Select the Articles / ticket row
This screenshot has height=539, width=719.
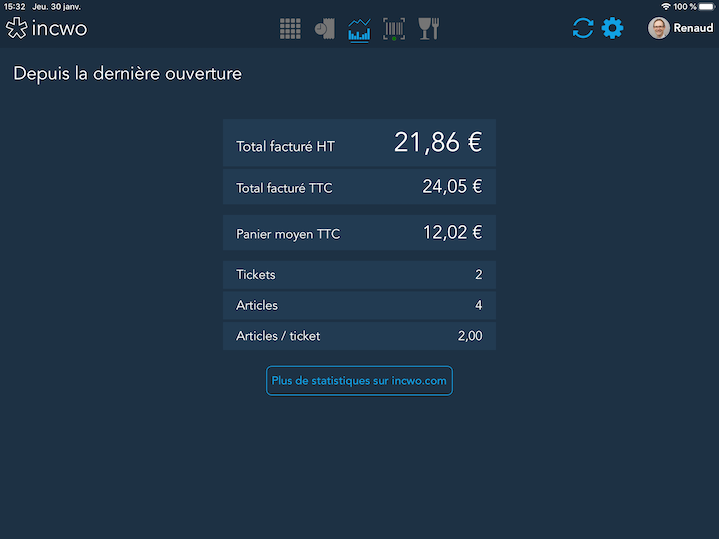[359, 336]
